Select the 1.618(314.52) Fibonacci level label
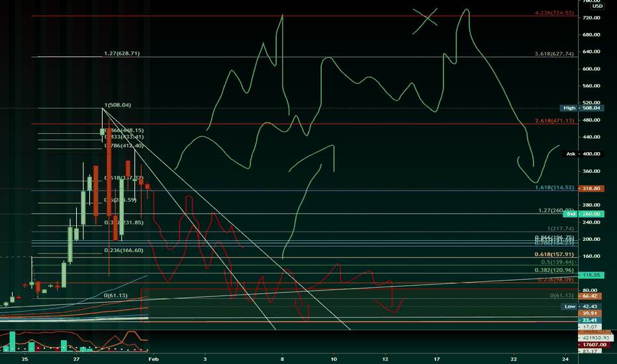 click(554, 188)
